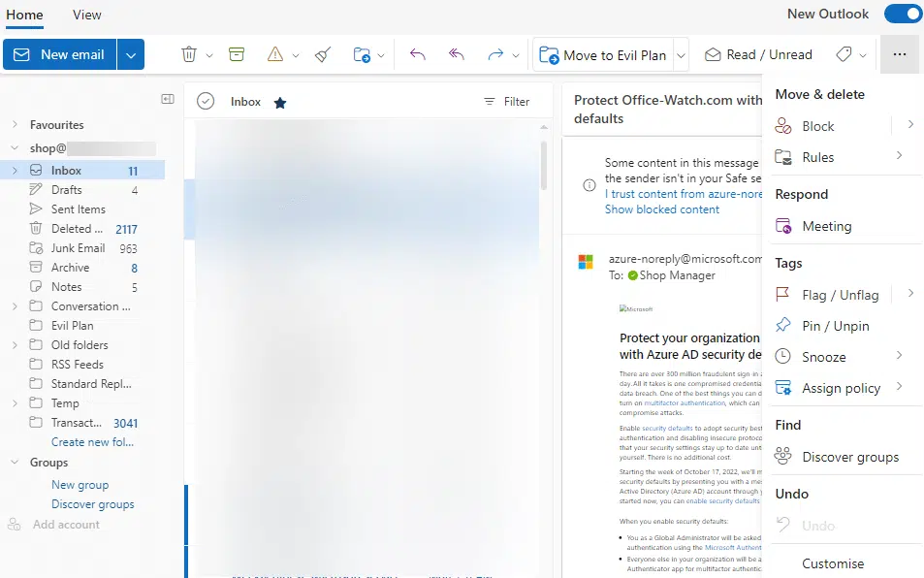Viewport: 924px width, 578px height.
Task: Switch to the View tab
Action: point(86,15)
